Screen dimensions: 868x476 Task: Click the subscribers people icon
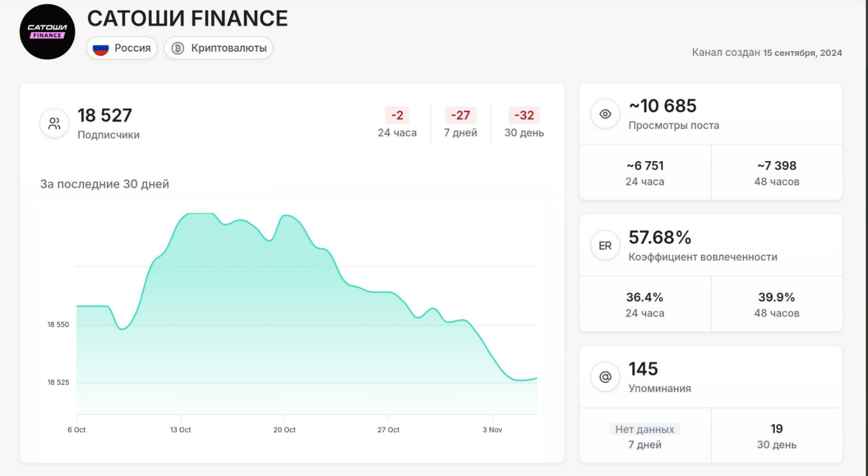point(55,124)
